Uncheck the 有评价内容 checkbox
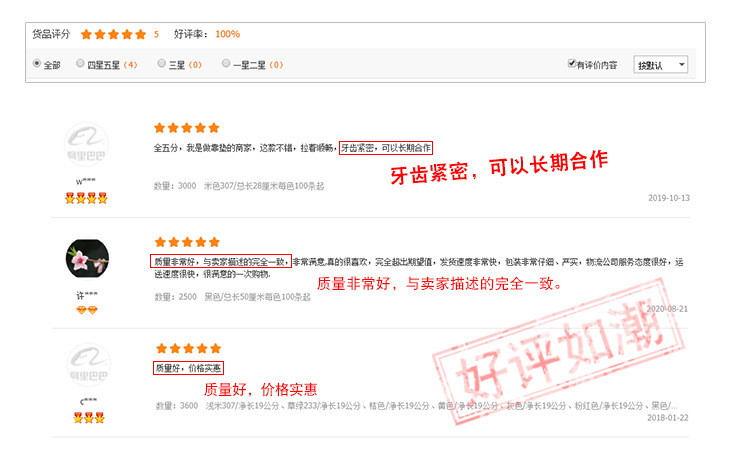 click(x=571, y=63)
